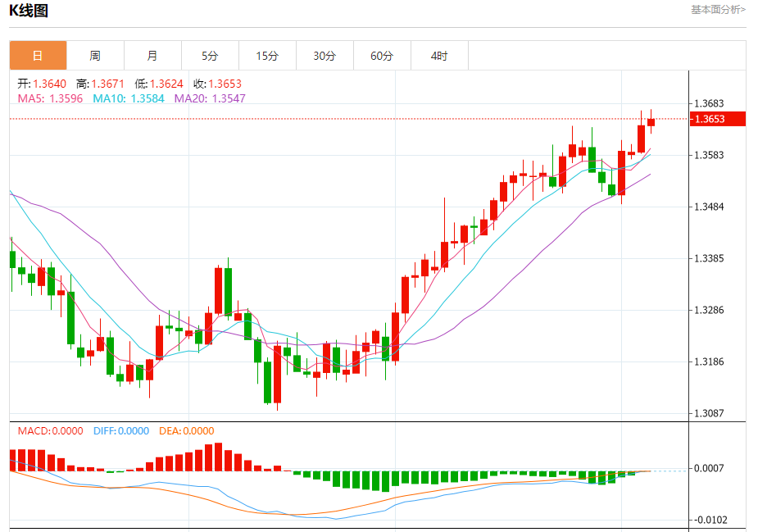This screenshot has height=532, width=758.
Task: Click the K线图 chart title
Action: point(29,10)
